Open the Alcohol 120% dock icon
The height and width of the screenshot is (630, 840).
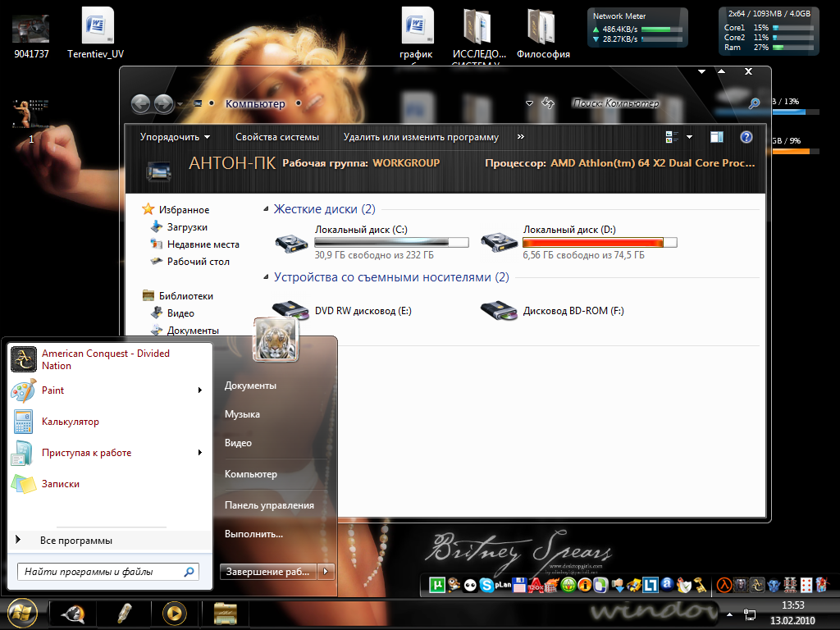[x=536, y=585]
